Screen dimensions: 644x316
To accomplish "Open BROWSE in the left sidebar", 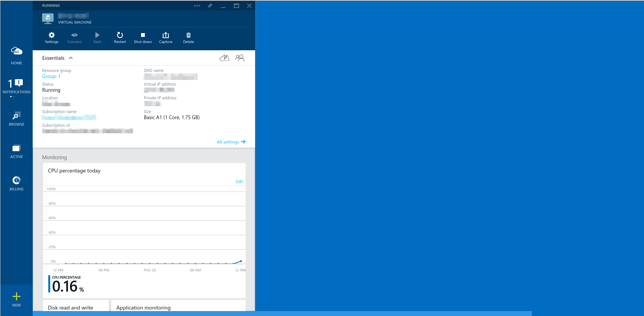I will 16,118.
